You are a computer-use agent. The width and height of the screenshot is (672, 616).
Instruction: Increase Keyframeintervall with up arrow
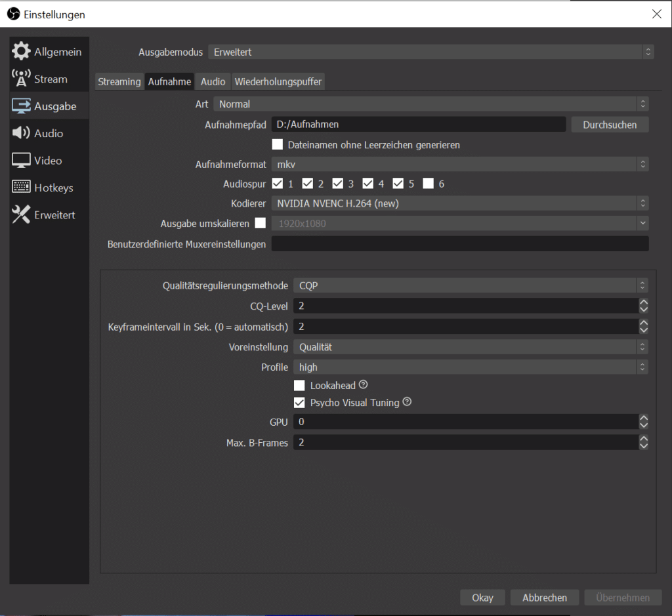coord(643,323)
